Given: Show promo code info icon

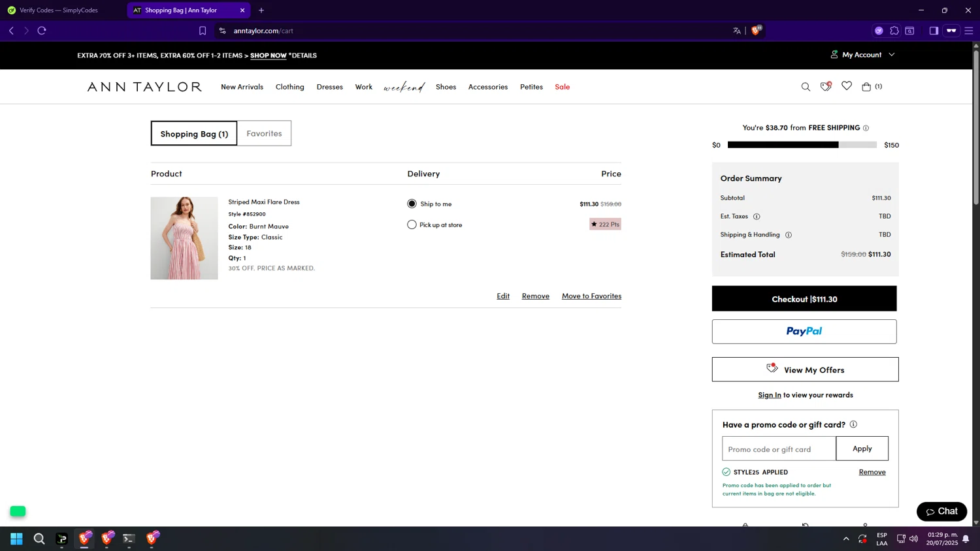Looking at the screenshot, I should [x=853, y=424].
